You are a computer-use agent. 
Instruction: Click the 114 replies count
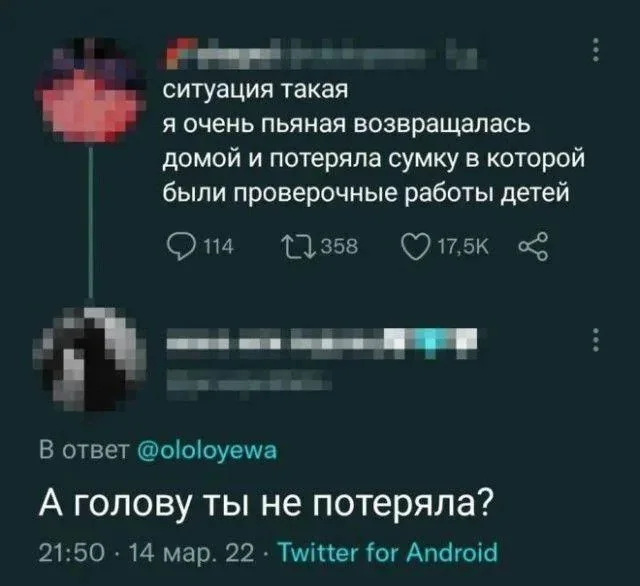click(218, 247)
